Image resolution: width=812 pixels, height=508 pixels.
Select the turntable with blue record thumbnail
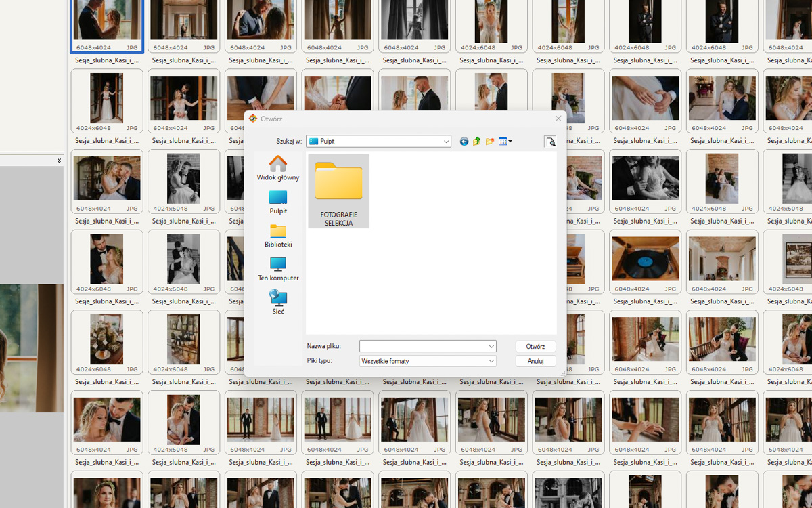point(646,260)
